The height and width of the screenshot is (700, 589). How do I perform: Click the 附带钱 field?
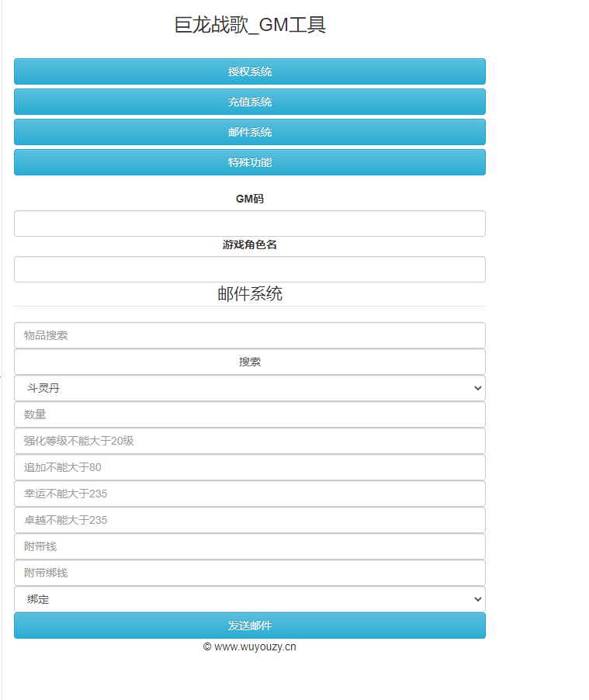click(250, 546)
